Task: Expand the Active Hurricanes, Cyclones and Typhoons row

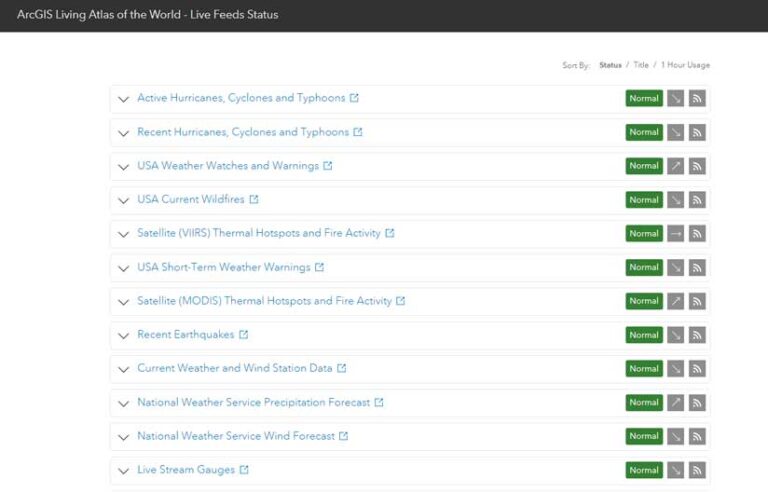Action: (x=123, y=99)
